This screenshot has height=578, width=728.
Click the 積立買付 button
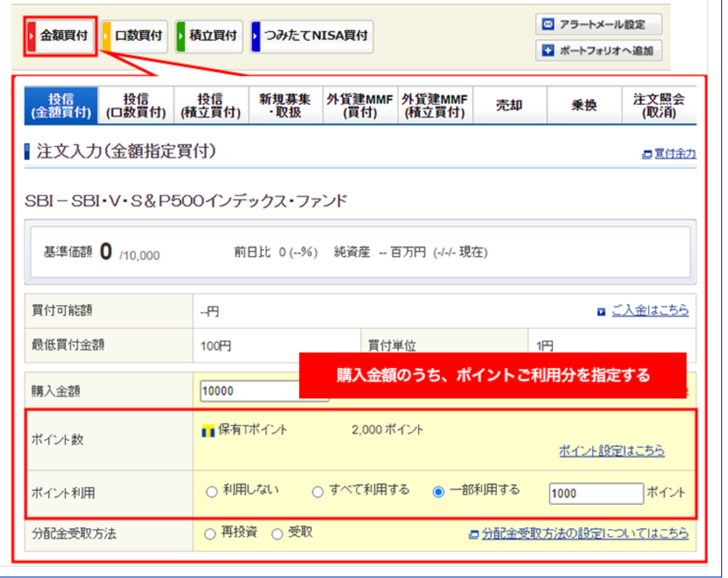209,36
